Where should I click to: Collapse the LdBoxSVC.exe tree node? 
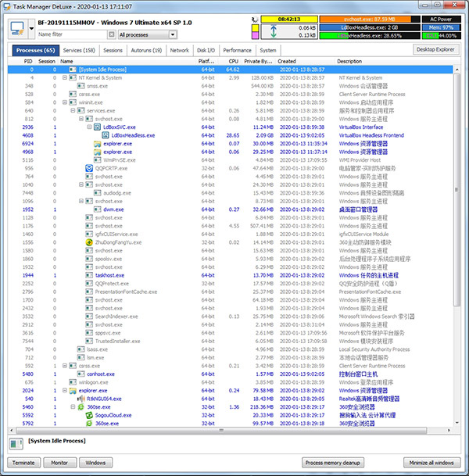point(89,127)
